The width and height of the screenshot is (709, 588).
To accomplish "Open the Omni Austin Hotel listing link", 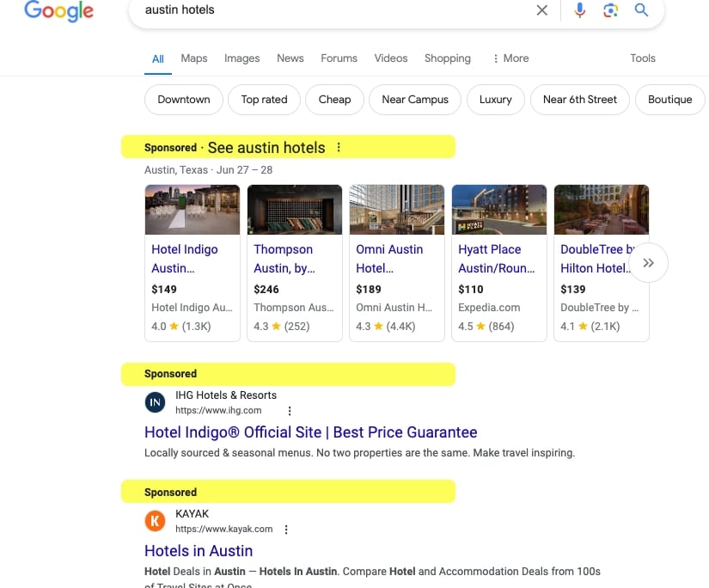I will (389, 259).
